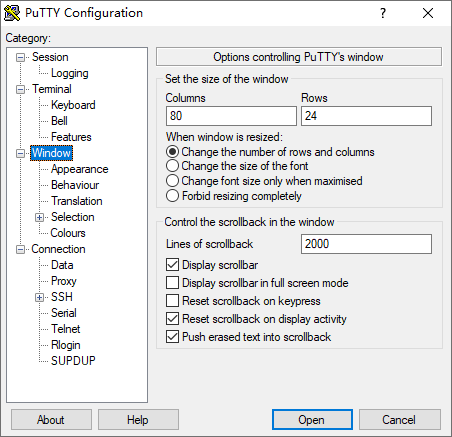Click the Options controlling PuTTY's window header

(299, 57)
